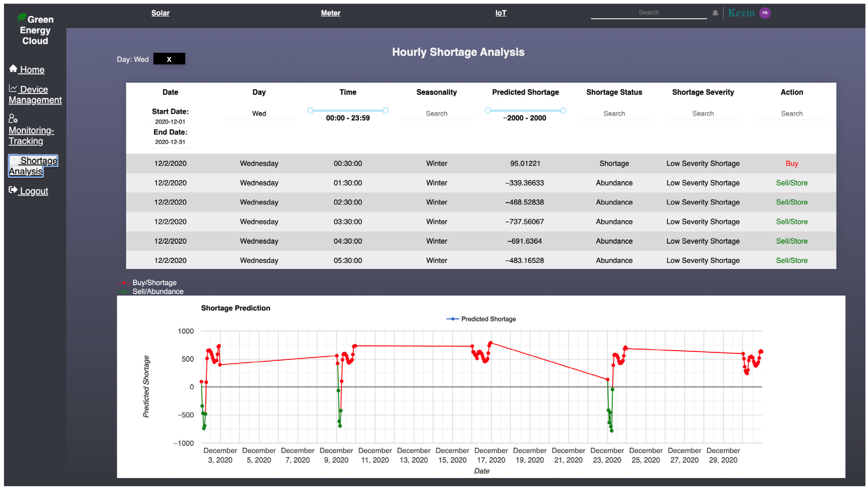Click the top bar Search field
868x489 pixels.
tap(649, 13)
